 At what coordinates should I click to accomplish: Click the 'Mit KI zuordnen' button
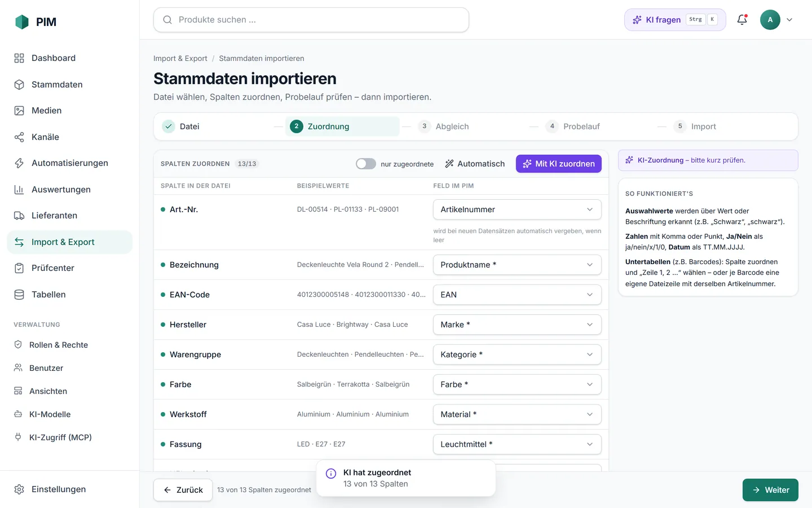[559, 164]
